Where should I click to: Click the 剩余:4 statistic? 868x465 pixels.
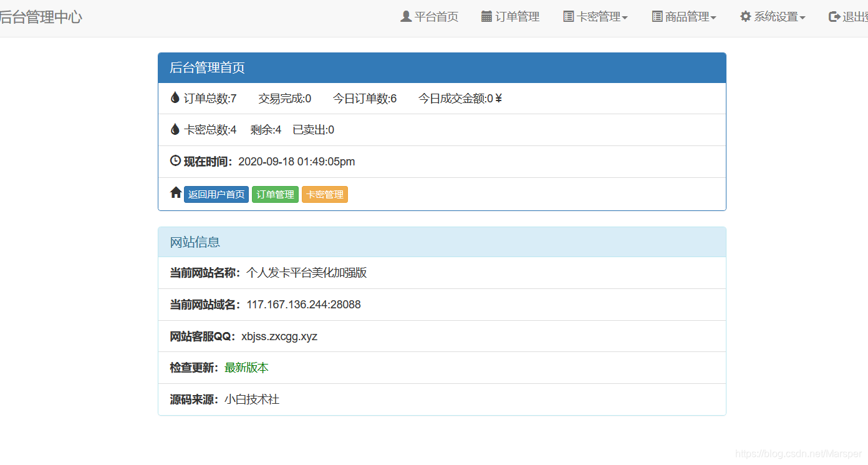[266, 130]
